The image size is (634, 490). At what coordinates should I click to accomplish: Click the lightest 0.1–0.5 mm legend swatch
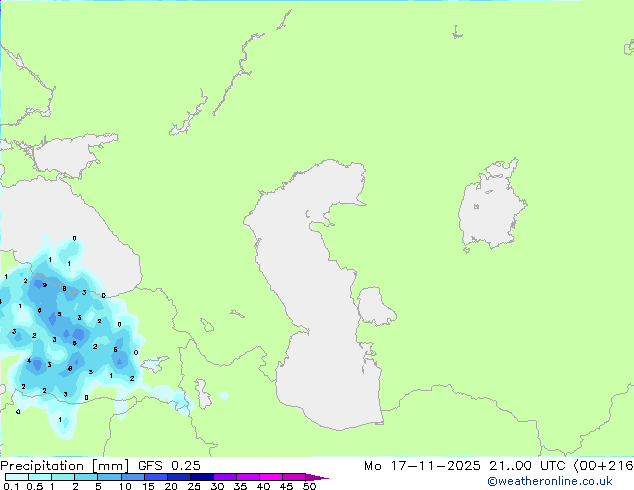pyautogui.click(x=17, y=477)
